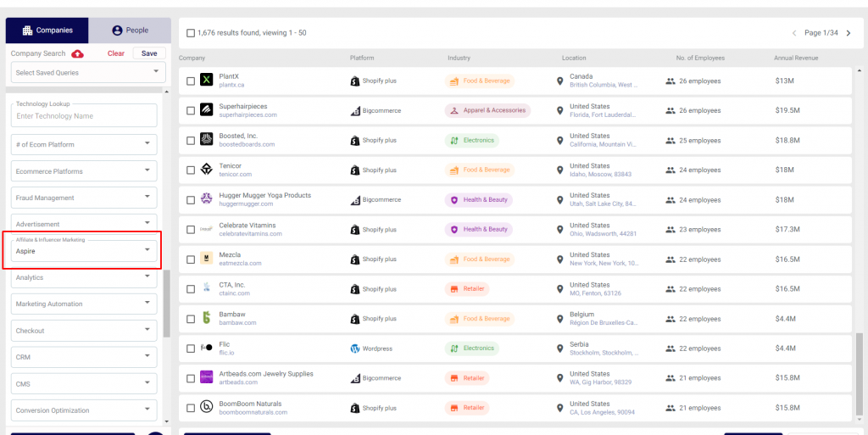Check the PlantX row checkbox

click(x=191, y=81)
